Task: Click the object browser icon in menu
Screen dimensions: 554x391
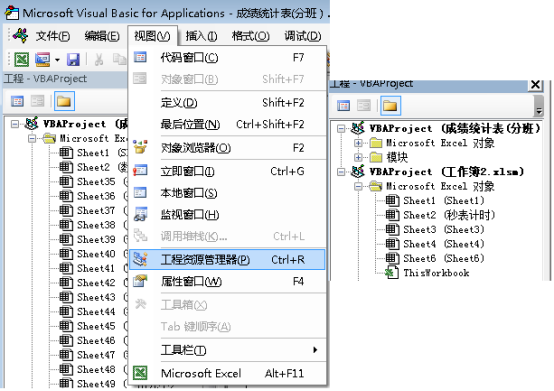Action: point(140,147)
